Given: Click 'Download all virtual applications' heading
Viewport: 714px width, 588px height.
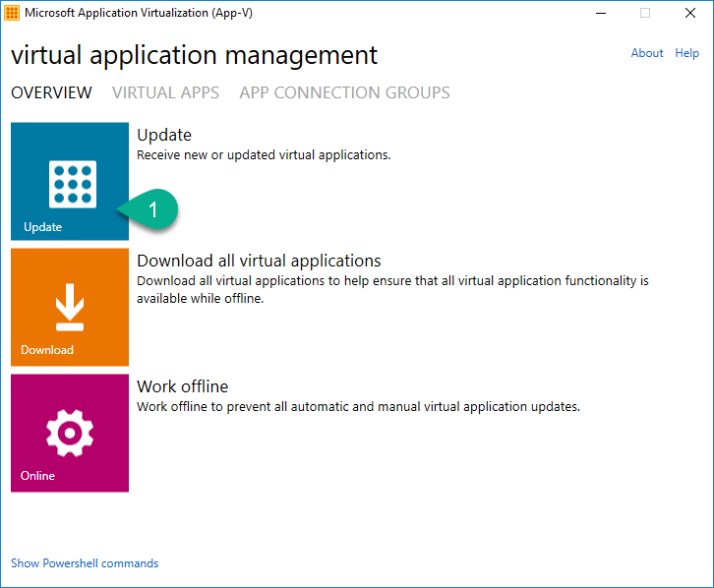Looking at the screenshot, I should (x=259, y=261).
